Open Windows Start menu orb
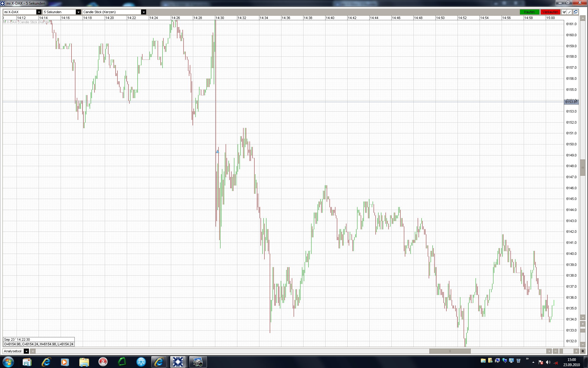588x368 pixels. [8, 362]
